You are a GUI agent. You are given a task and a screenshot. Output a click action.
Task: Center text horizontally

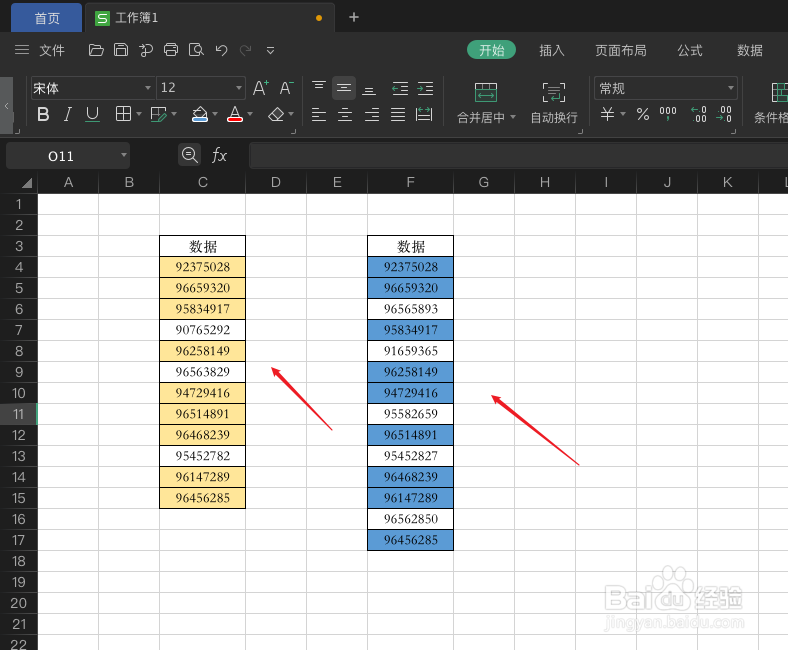click(x=345, y=115)
